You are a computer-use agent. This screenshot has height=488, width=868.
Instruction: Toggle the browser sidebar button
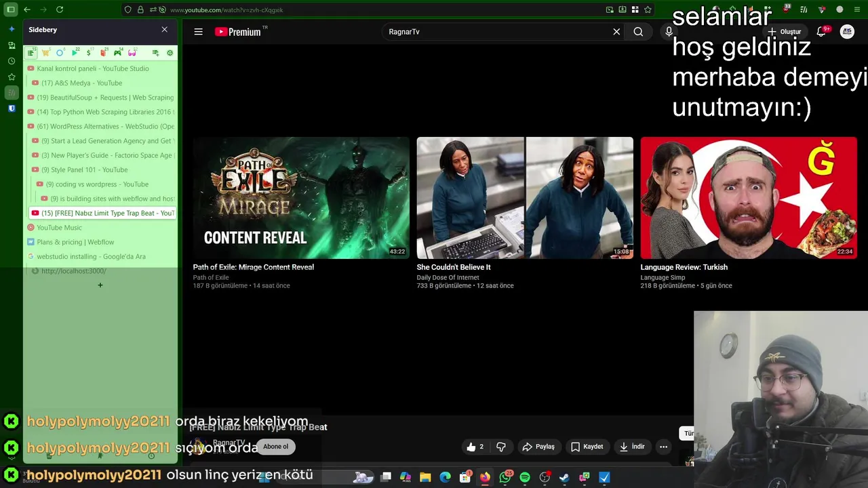(11, 9)
